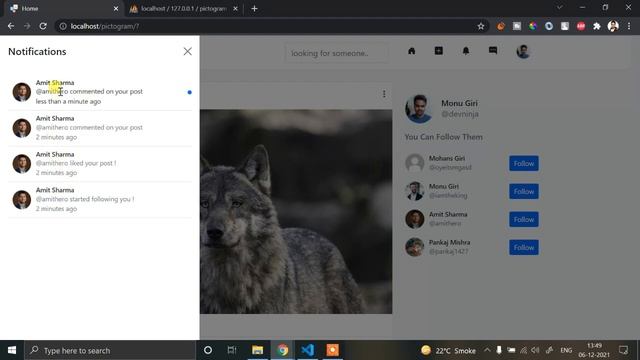Follow Amit Sharma in suggestions
The height and width of the screenshot is (360, 640).
click(x=524, y=219)
